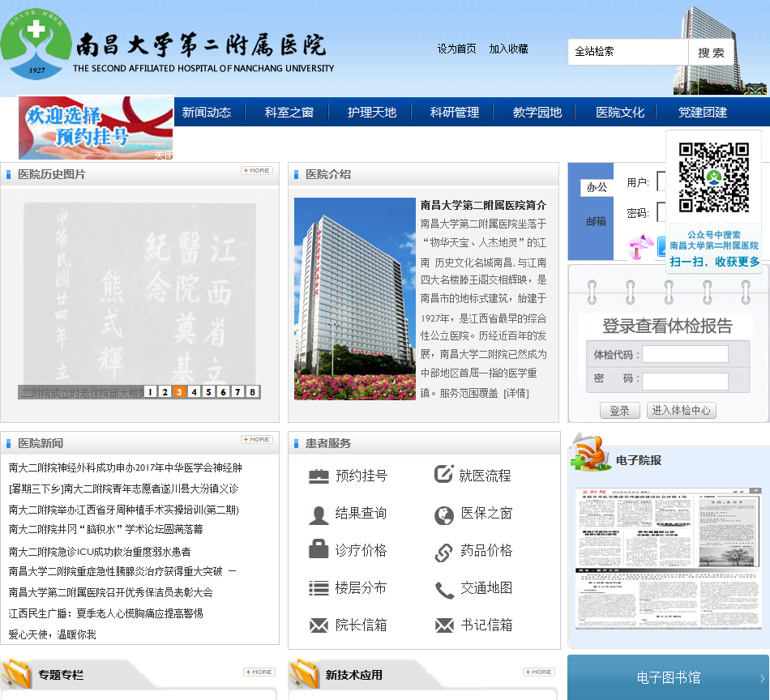Viewport: 770px width, 700px height.
Task: Click the 设为首页 link
Action: [456, 49]
